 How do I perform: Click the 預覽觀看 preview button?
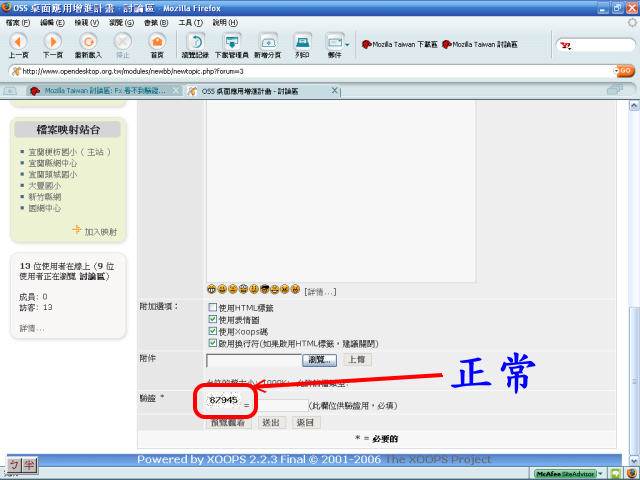229,423
